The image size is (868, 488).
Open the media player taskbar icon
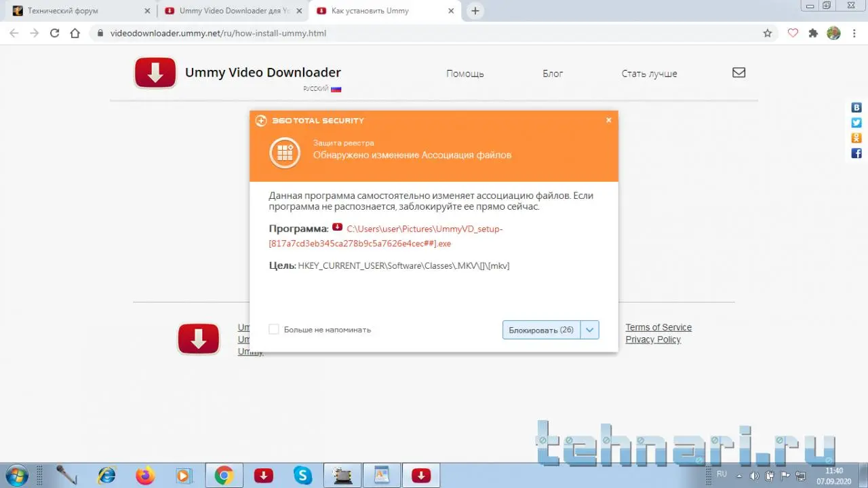click(x=183, y=475)
